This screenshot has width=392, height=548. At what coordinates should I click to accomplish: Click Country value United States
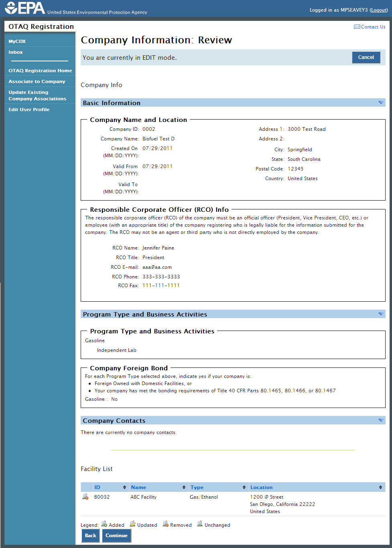click(303, 179)
